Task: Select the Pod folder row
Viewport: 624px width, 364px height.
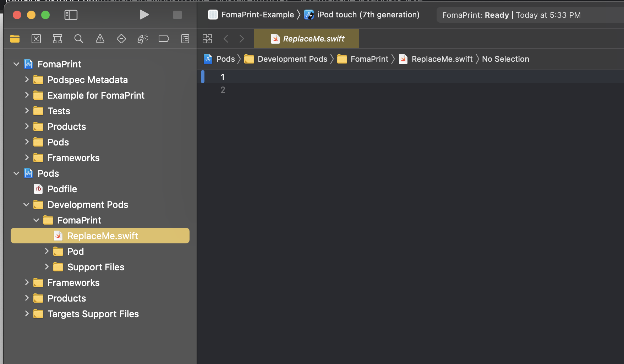Action: 100,252
